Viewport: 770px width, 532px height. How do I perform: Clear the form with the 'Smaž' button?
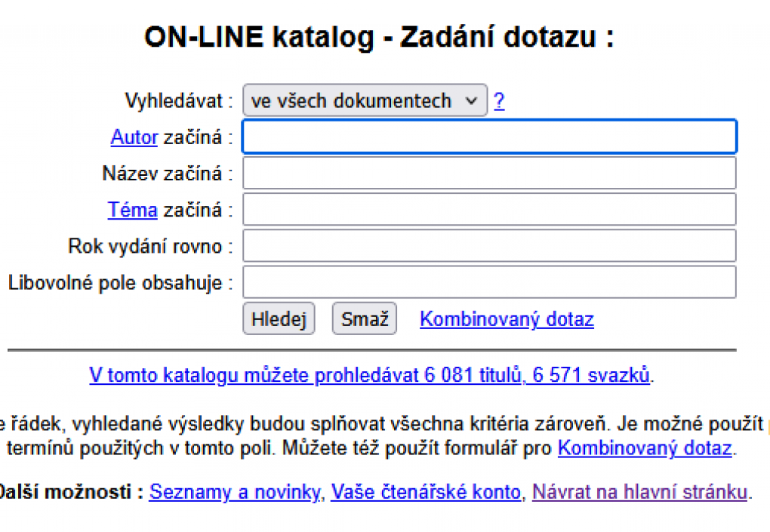tap(365, 318)
